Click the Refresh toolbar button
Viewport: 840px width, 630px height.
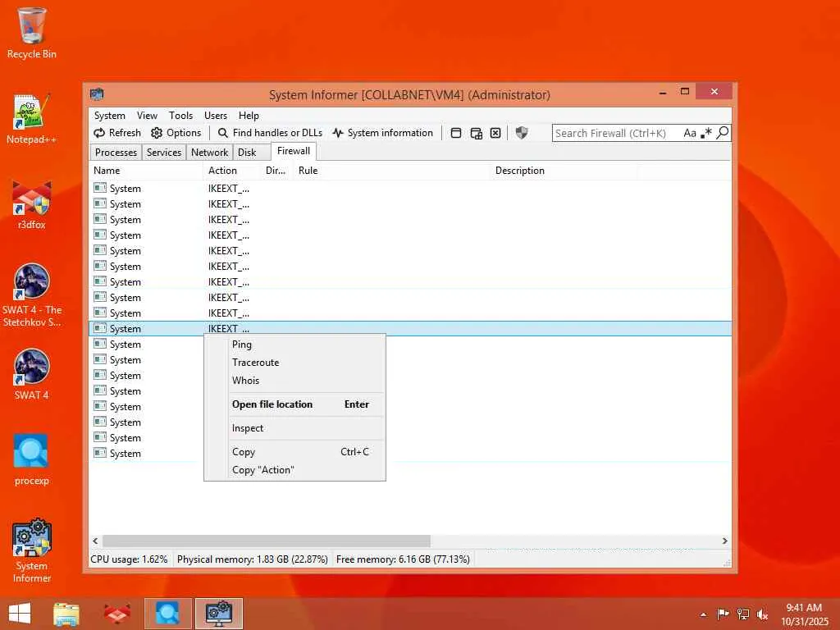[116, 133]
